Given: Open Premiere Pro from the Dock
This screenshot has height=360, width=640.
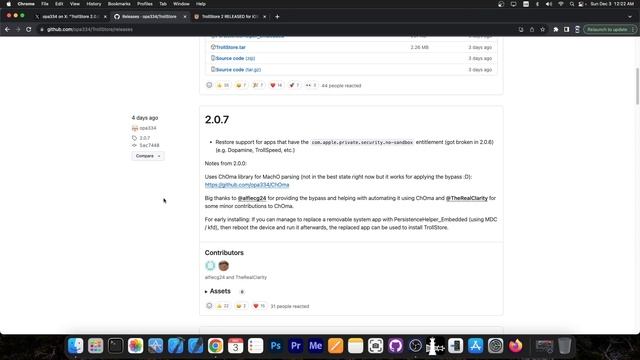Looking at the screenshot, I should 296,346.
